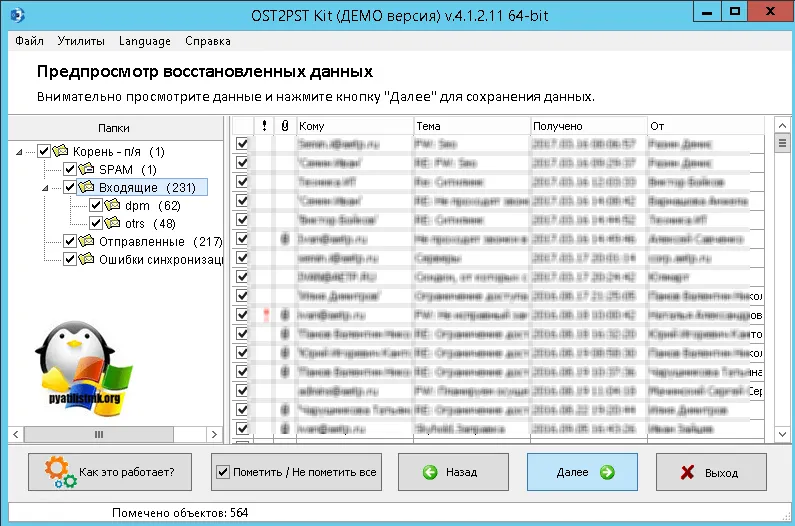This screenshot has height=526, width=795.
Task: Go back with the Назад button
Action: (453, 472)
